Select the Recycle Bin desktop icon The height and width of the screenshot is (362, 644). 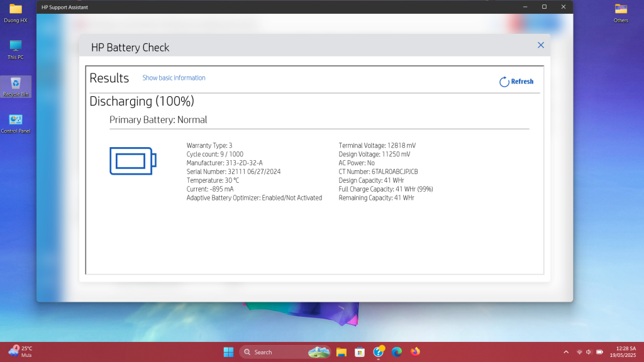pyautogui.click(x=16, y=87)
